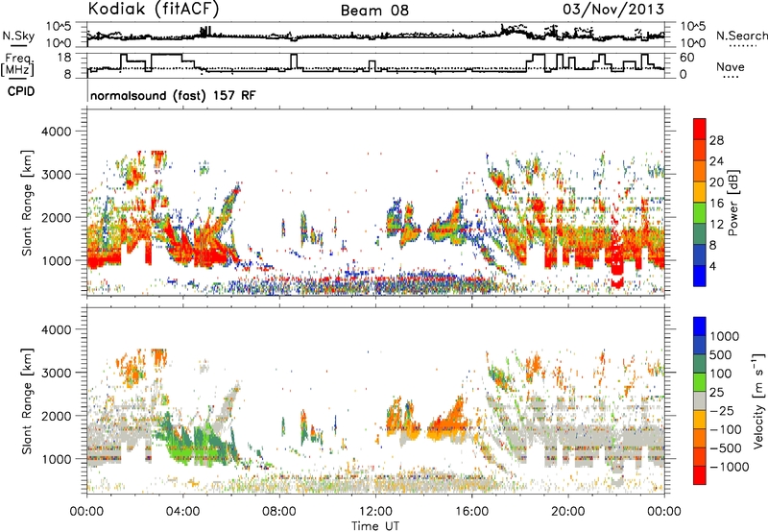
Task: Click the 'Beam 08' label
Action: pos(374,11)
